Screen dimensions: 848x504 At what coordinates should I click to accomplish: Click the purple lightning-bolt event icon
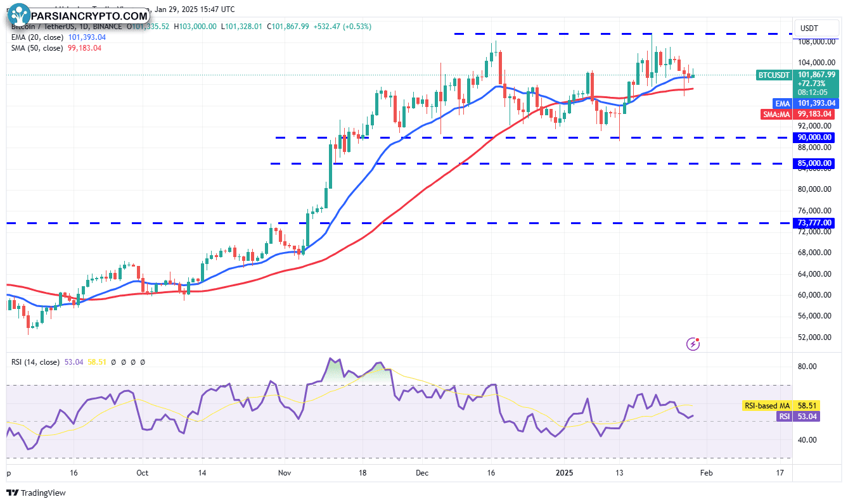pos(693,344)
